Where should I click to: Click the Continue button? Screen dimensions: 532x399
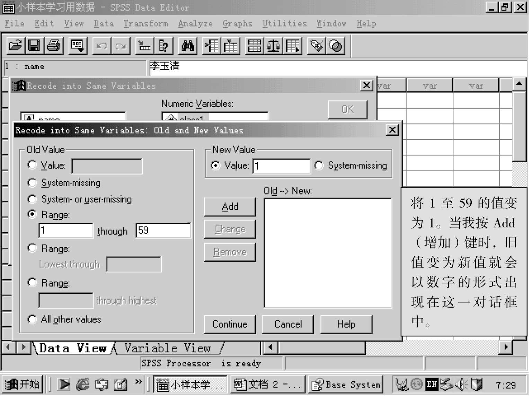coord(230,324)
